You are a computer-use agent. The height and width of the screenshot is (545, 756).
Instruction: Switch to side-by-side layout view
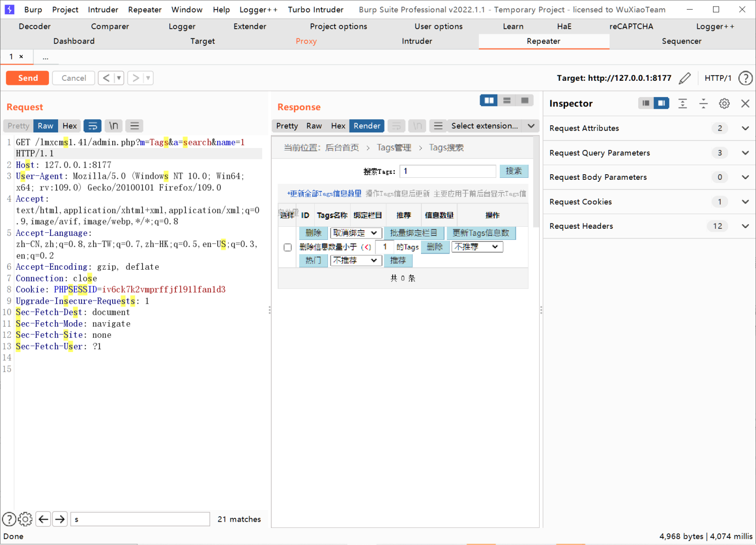489,101
